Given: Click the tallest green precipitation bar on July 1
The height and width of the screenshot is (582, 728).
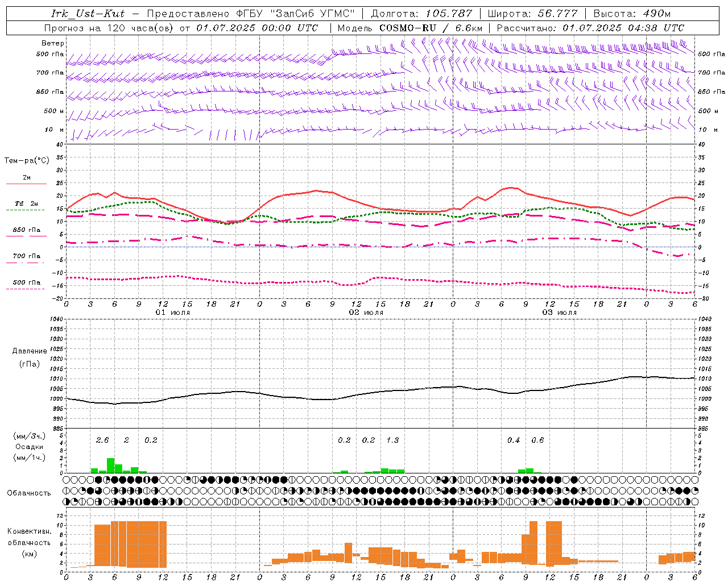Looking at the screenshot, I should point(111,465).
